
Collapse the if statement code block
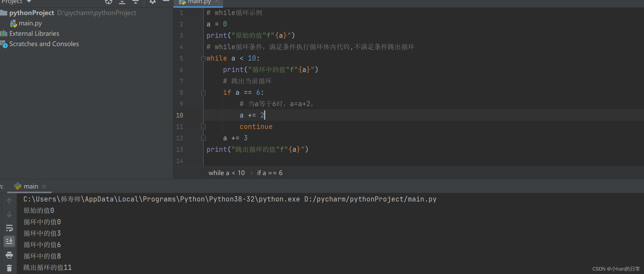(x=203, y=93)
